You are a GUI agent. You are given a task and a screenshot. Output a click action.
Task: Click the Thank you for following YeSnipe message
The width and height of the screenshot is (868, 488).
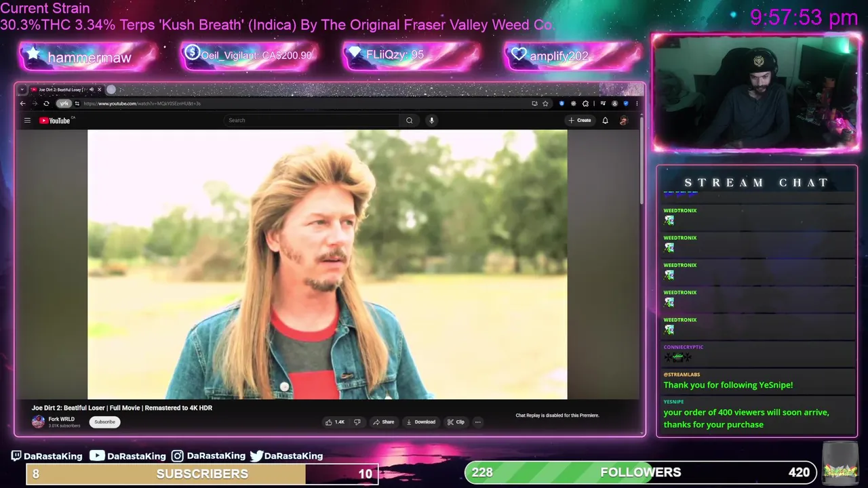pyautogui.click(x=728, y=385)
